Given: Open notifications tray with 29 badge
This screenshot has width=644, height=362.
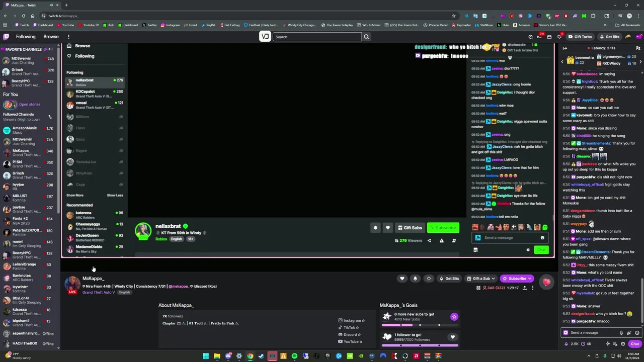Looking at the screenshot, I should click(x=539, y=36).
